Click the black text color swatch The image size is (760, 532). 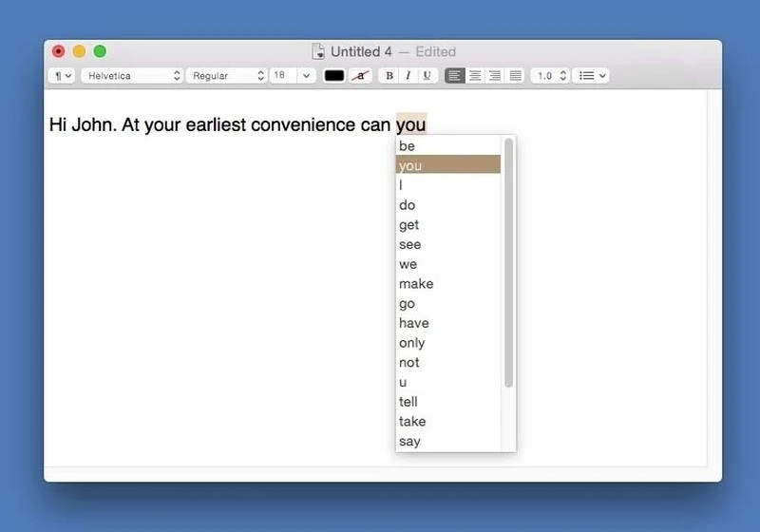[334, 76]
